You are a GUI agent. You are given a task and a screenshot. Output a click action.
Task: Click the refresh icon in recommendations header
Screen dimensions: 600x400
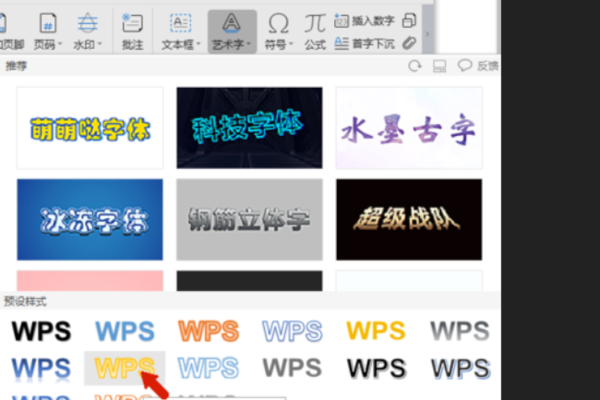(414, 66)
